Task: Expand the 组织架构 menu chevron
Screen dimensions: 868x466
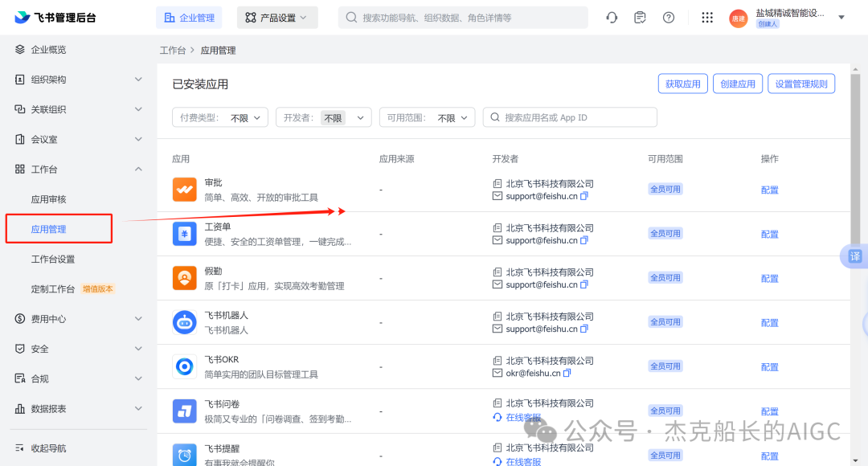Action: [138, 80]
